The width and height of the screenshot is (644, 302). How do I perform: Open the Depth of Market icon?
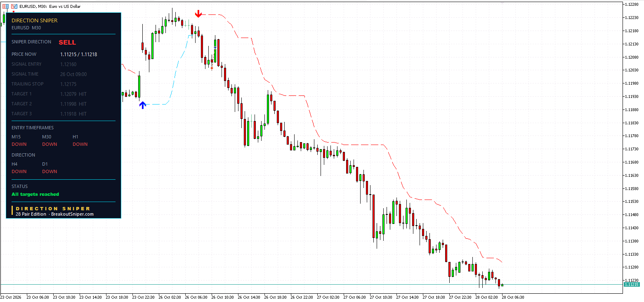[14, 6]
